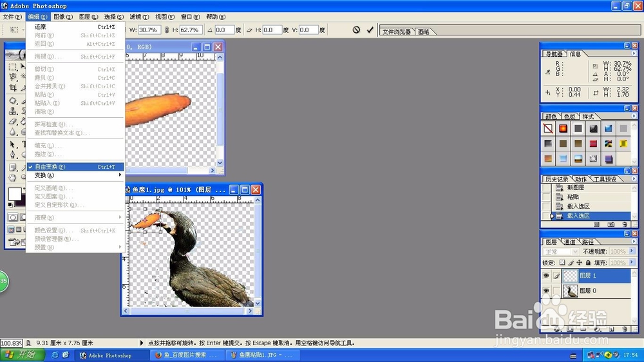The width and height of the screenshot is (644, 362).
Task: Open the 变换 submenu
Action: pos(75,175)
